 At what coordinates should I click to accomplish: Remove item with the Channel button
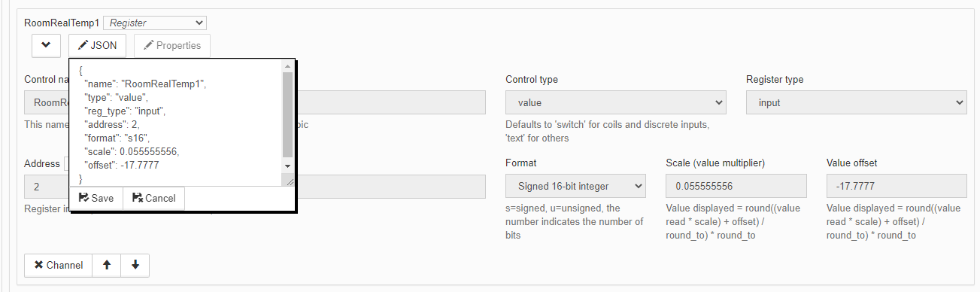[59, 265]
